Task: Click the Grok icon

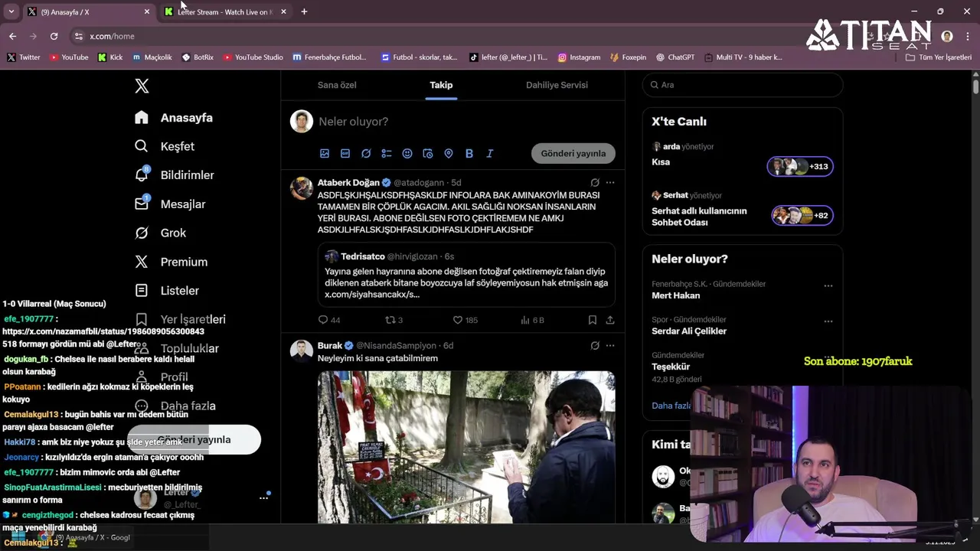Action: pyautogui.click(x=142, y=233)
